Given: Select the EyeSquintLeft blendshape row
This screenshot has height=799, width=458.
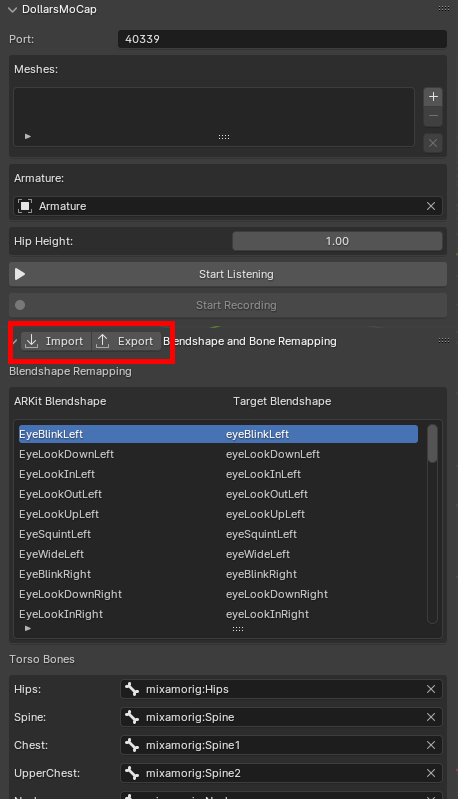Looking at the screenshot, I should click(218, 534).
